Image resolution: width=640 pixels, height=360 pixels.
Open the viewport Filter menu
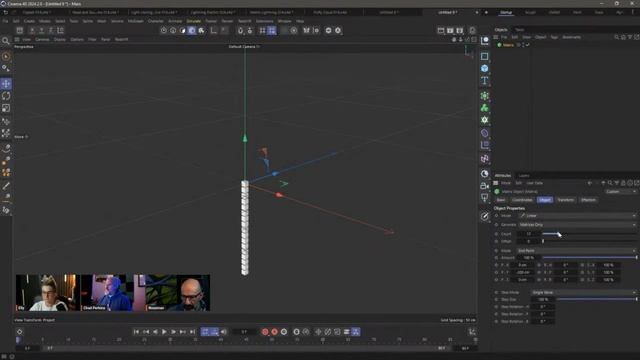(92, 40)
